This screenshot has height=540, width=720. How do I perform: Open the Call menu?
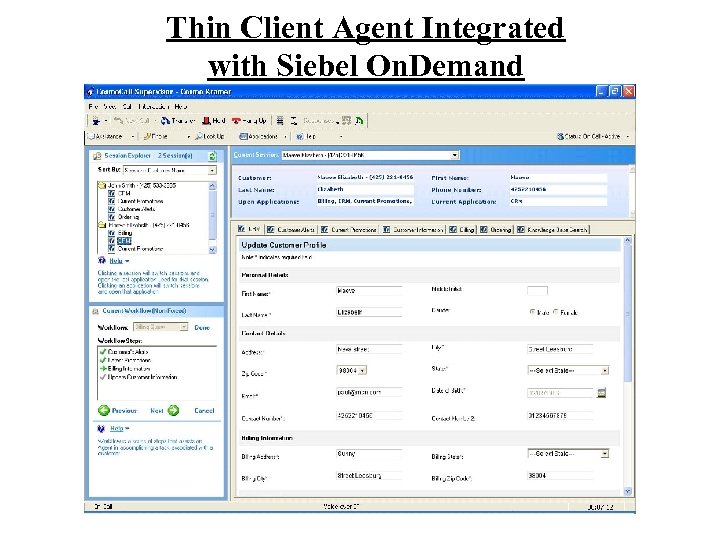[x=127, y=107]
